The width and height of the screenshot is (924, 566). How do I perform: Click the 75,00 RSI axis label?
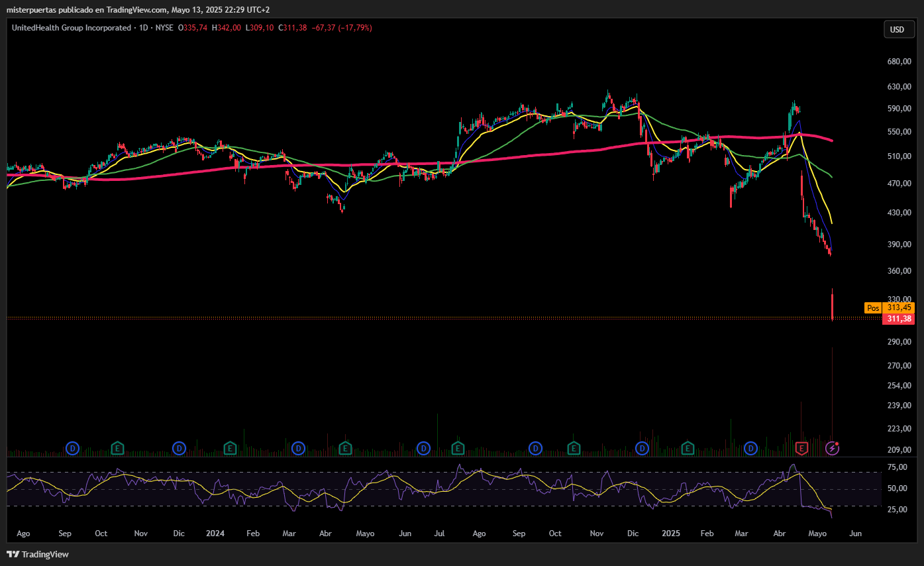click(898, 467)
